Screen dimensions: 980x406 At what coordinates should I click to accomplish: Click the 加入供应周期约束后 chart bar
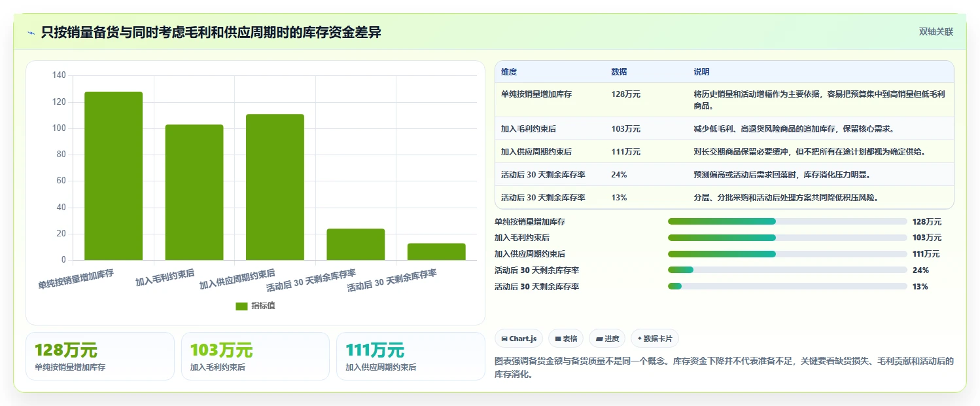275,187
